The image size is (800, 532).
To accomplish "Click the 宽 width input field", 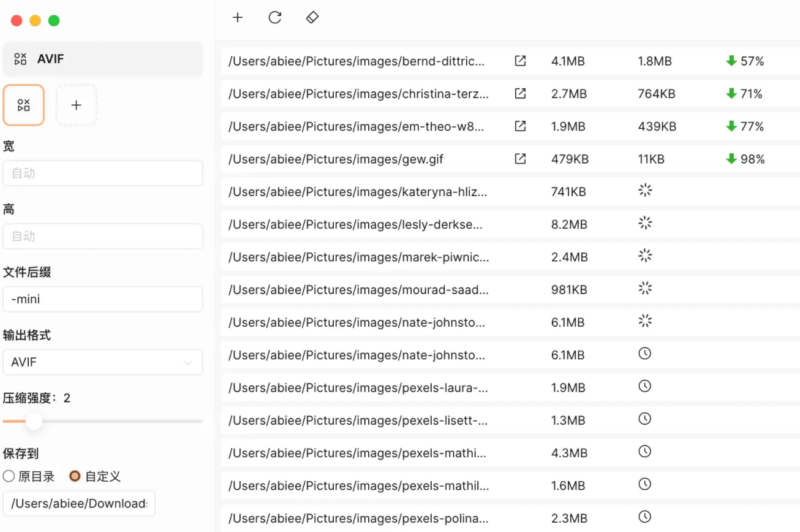I will (102, 173).
